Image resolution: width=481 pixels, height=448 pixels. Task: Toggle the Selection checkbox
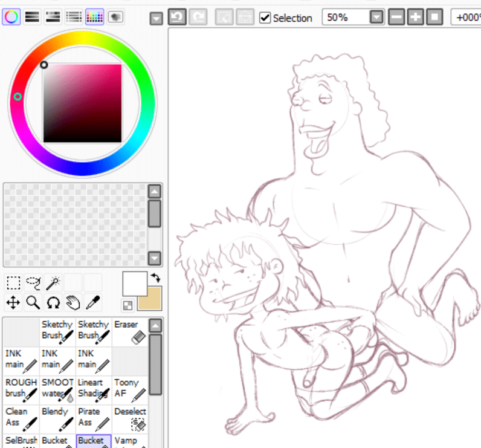click(265, 18)
